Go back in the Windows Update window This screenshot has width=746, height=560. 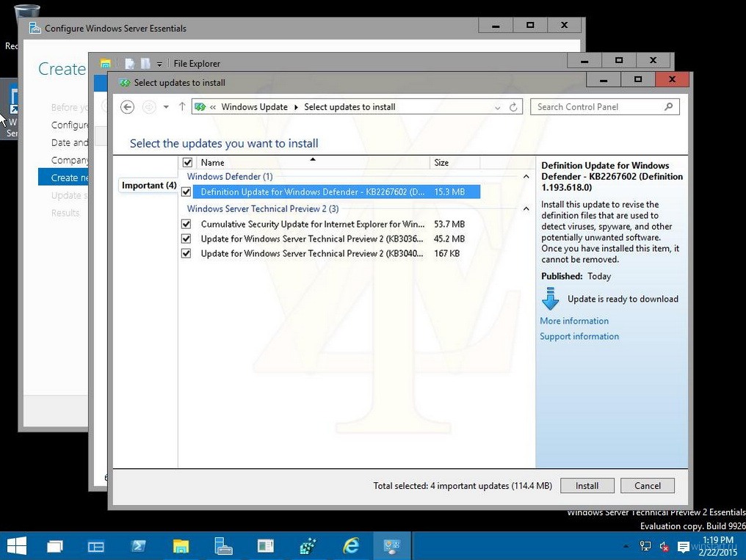127,107
